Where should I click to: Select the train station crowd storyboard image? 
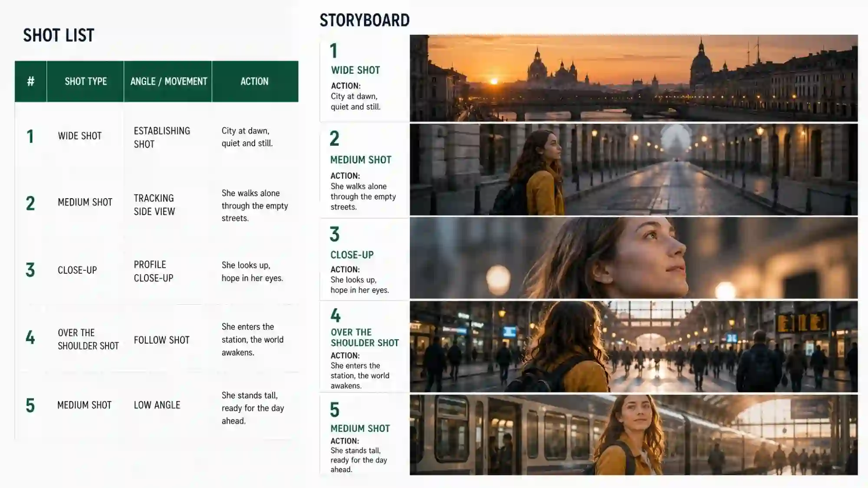click(634, 347)
